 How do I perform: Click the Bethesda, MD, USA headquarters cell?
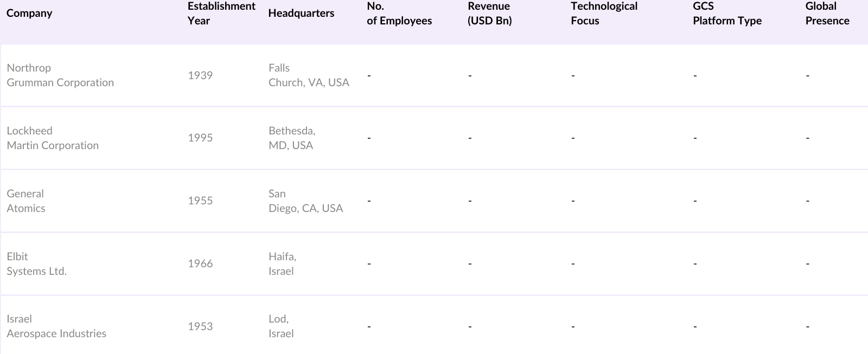(x=292, y=138)
